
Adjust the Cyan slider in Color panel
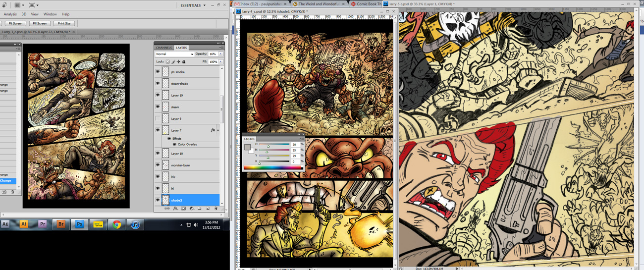[x=268, y=146]
